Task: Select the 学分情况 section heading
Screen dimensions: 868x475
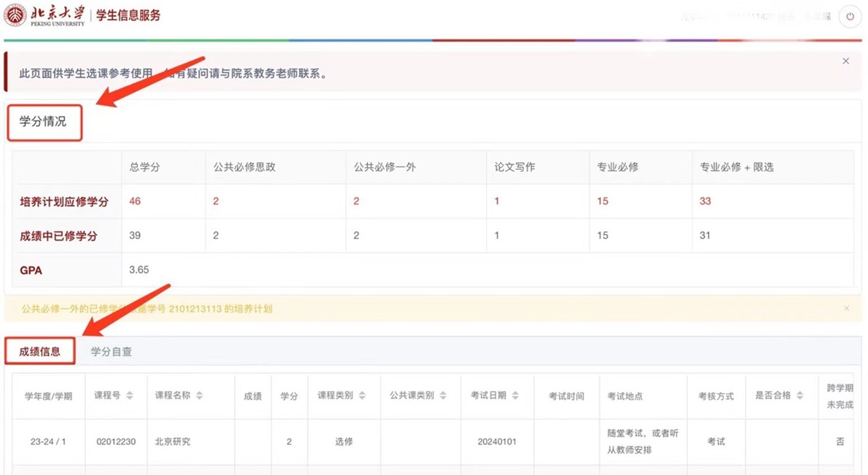Action: 43,122
